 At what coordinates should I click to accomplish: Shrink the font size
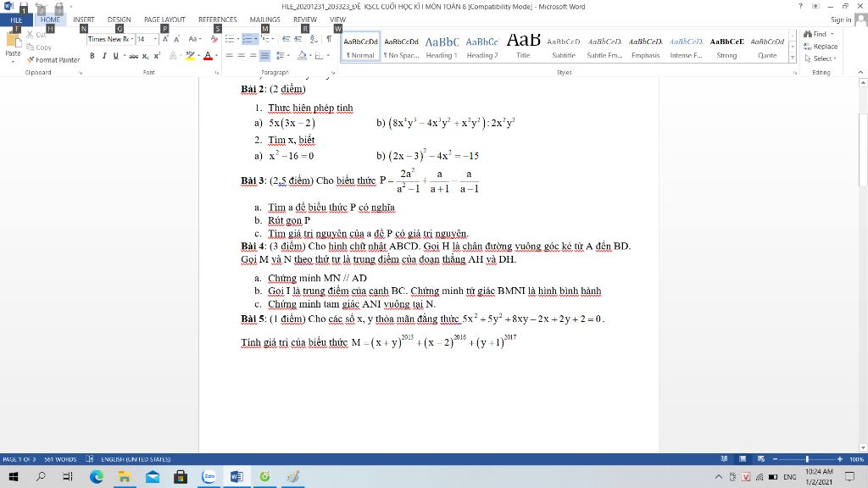pyautogui.click(x=176, y=39)
